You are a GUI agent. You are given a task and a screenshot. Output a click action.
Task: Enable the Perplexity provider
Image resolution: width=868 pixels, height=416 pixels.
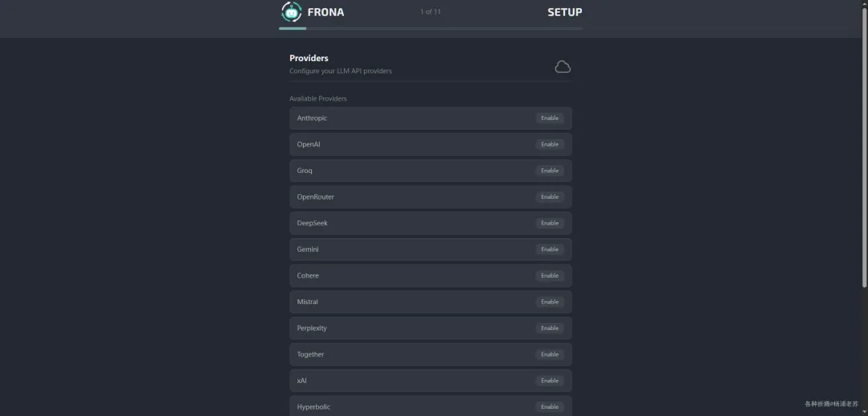coord(550,328)
